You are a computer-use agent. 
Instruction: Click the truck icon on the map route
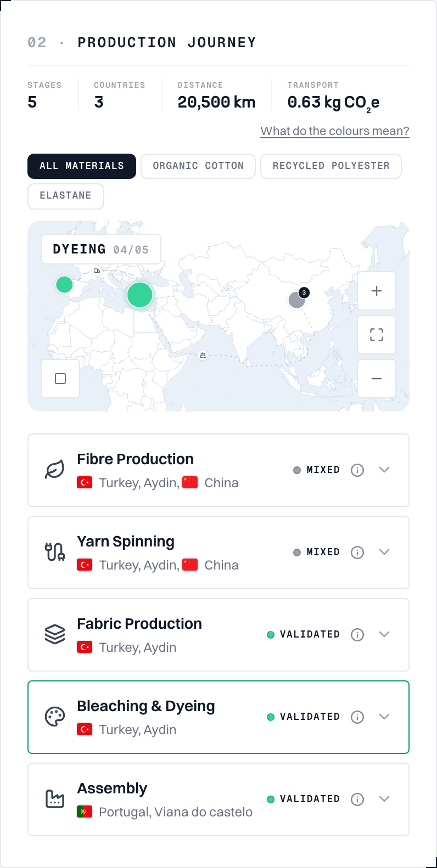97,271
